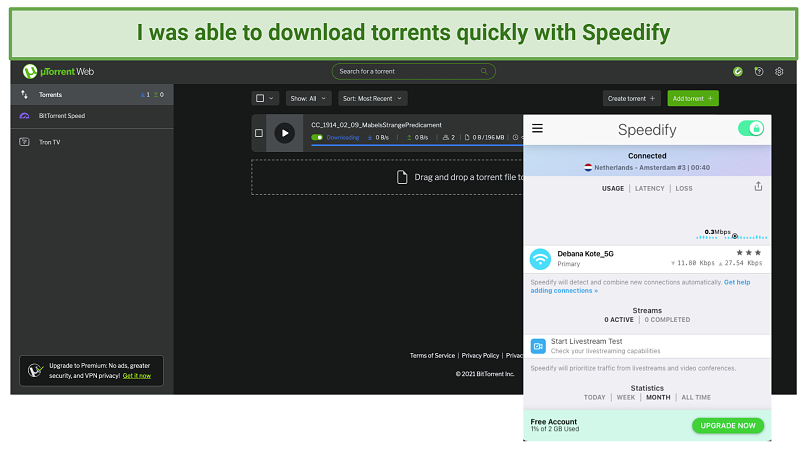This screenshot has width=806, height=453.
Task: Select 0 COMPLETED streams tab
Action: (x=667, y=320)
